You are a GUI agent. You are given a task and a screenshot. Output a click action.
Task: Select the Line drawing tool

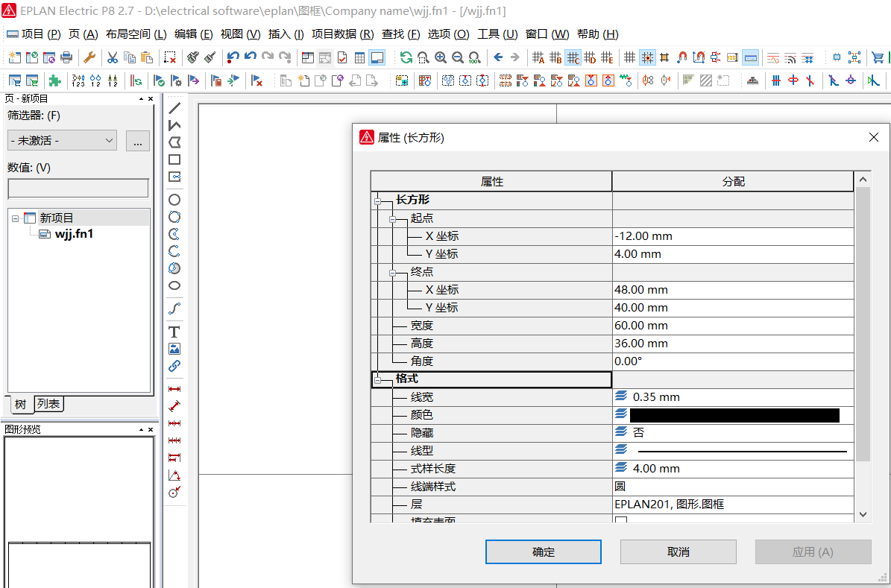click(174, 108)
